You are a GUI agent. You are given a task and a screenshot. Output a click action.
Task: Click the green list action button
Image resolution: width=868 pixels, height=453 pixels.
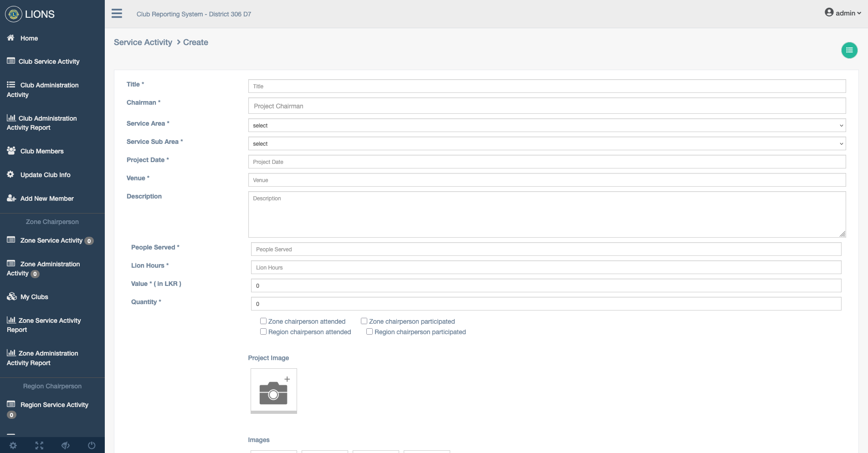click(848, 50)
